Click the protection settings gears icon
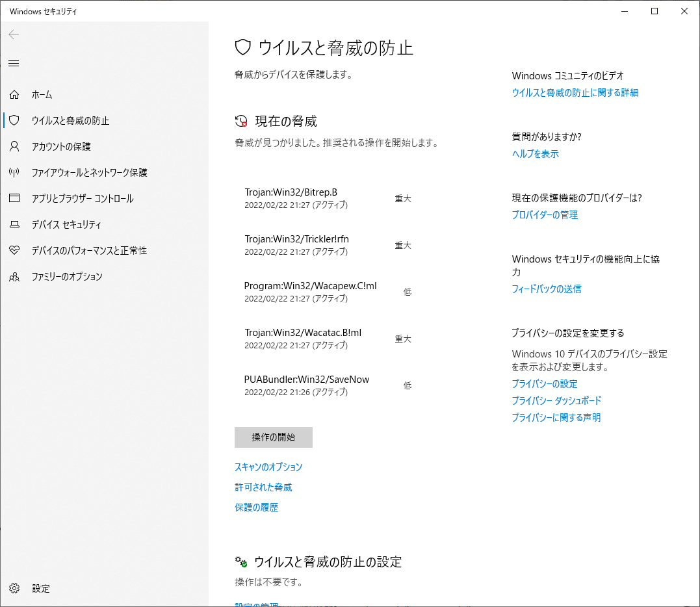Image resolution: width=700 pixels, height=607 pixels. tap(241, 562)
